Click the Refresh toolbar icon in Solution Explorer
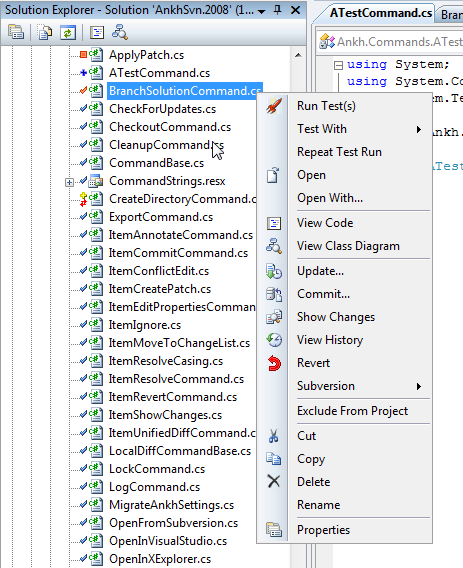Screen dimensions: 463x568 point(68,32)
